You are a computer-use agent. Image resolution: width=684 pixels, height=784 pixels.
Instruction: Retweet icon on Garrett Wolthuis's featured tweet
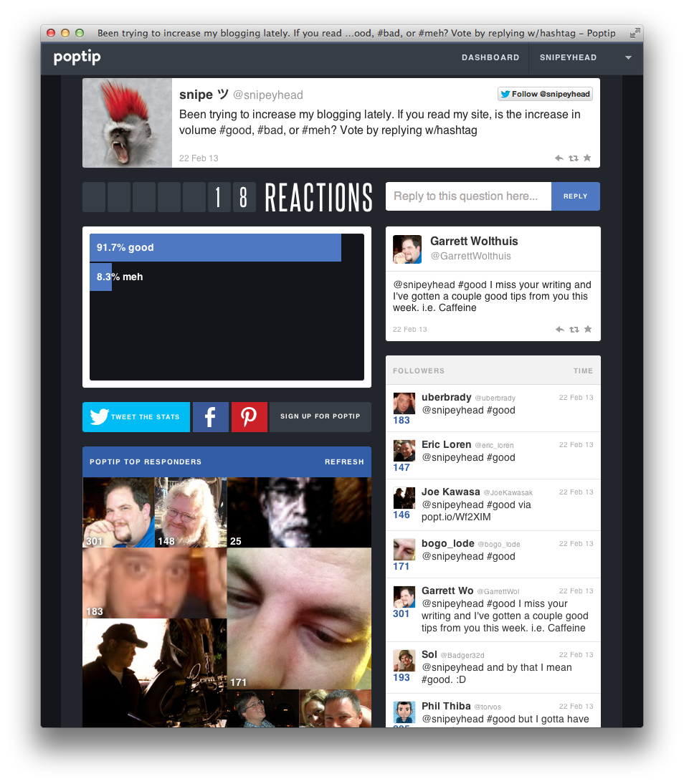pyautogui.click(x=574, y=329)
